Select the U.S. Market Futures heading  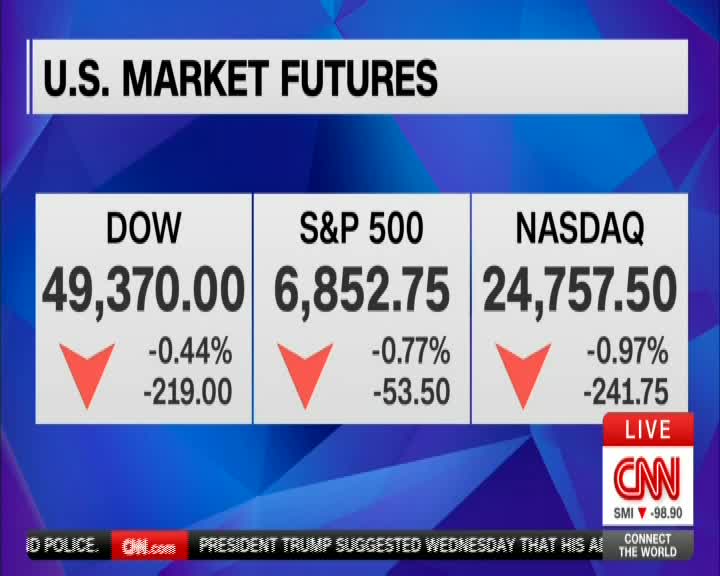pos(240,78)
